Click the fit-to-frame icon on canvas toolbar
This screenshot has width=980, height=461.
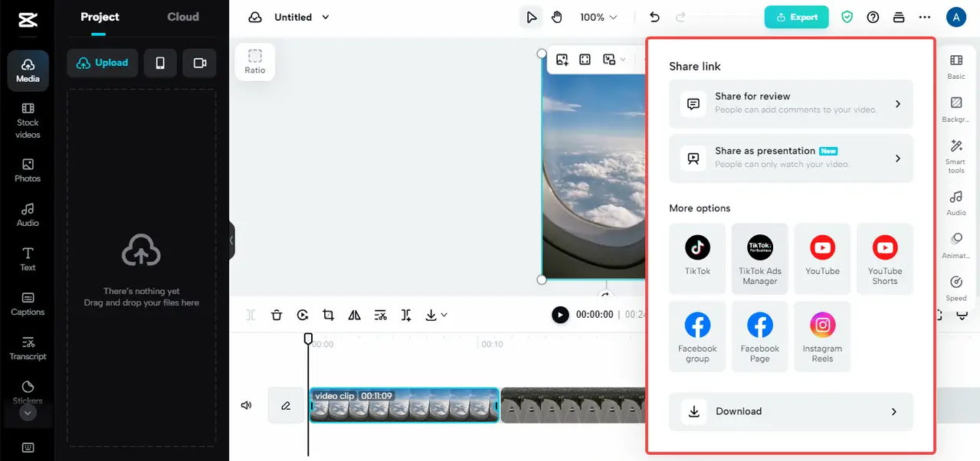585,60
